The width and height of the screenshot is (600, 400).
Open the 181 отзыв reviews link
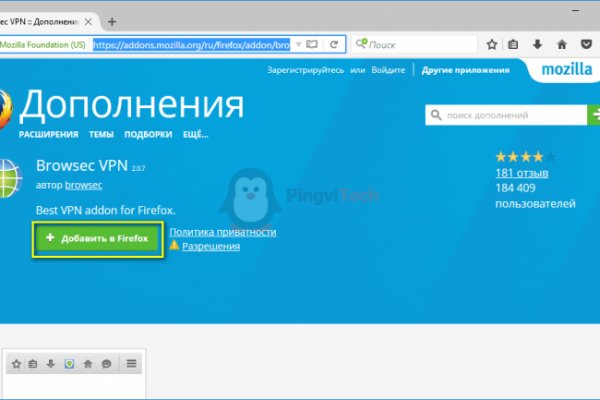coord(519,173)
